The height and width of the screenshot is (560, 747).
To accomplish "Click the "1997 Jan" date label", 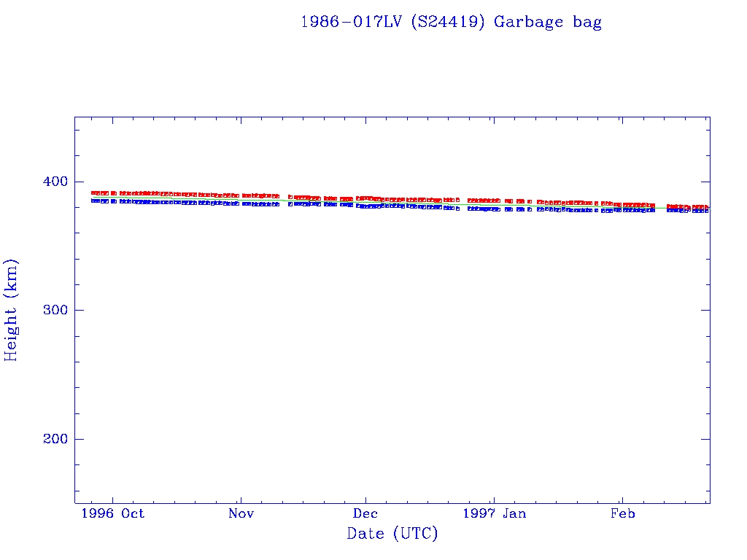I will pos(494,513).
